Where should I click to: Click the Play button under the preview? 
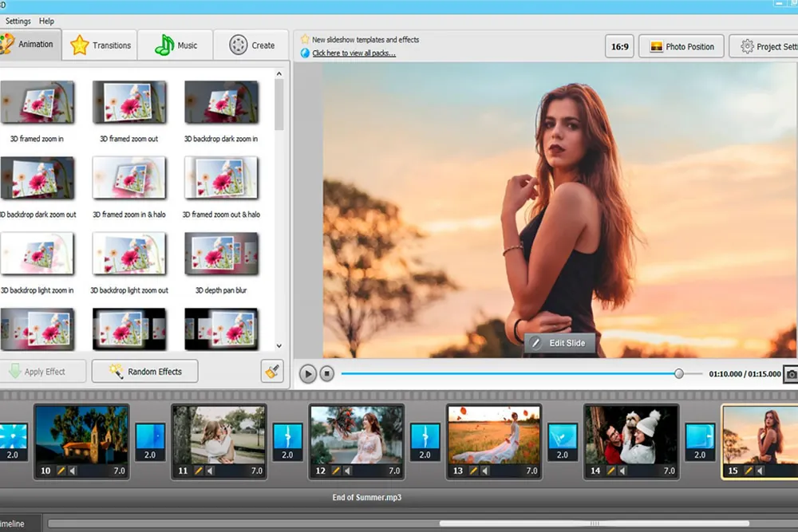308,373
